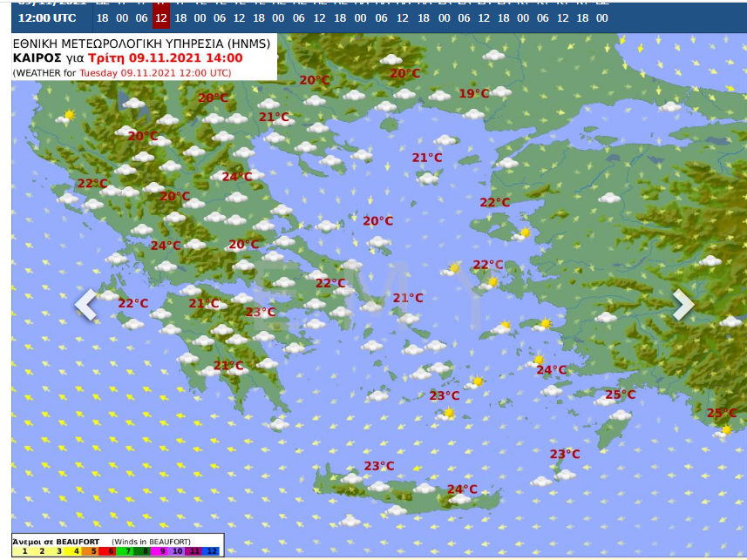Image resolution: width=747 pixels, height=560 pixels.
Task: Click the 25°C label above Rhodes
Action: click(620, 395)
